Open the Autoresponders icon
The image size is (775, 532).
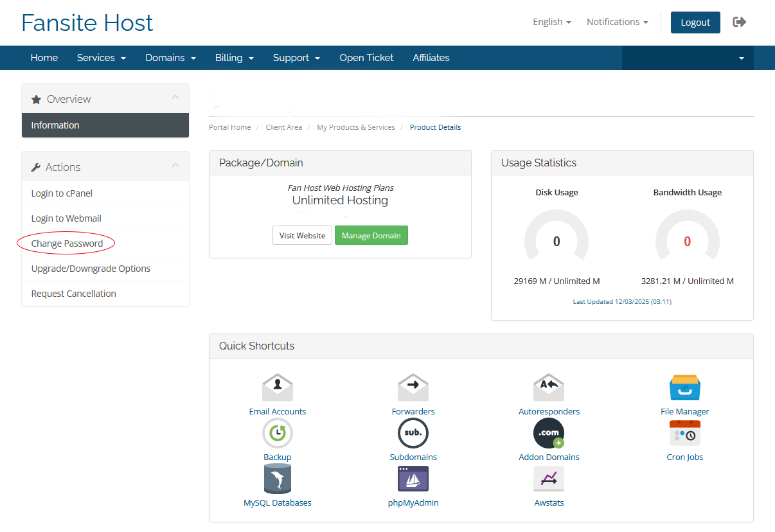(x=549, y=389)
